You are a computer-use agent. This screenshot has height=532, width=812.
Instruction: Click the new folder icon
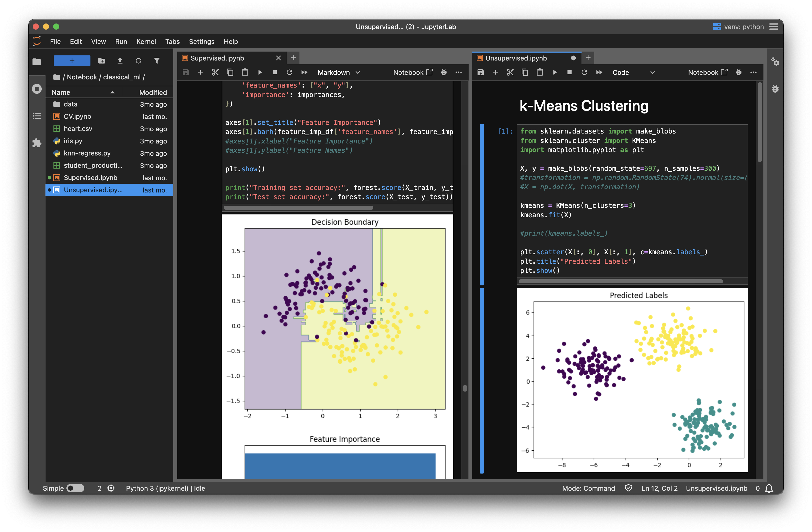pyautogui.click(x=102, y=61)
